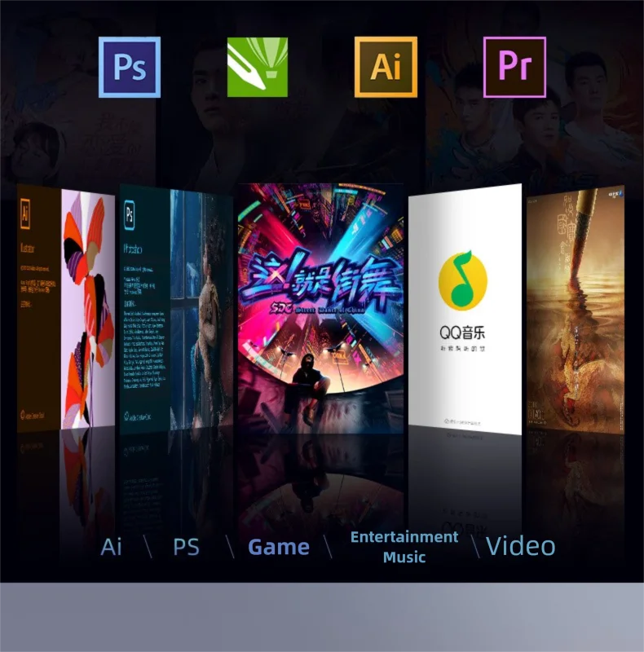Click small Ps logo on Photoshop splash card
Screen dimensions: 644x652
pos(129,215)
